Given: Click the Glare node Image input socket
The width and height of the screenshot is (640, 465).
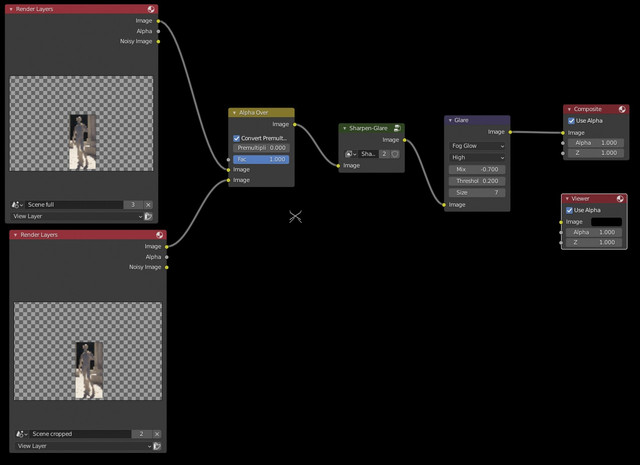Looking at the screenshot, I should pos(444,205).
